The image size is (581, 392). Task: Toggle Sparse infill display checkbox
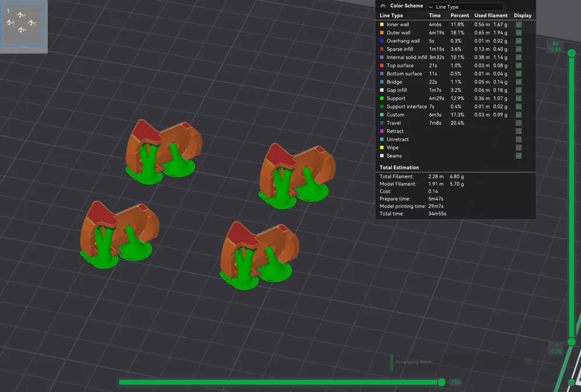coord(519,49)
